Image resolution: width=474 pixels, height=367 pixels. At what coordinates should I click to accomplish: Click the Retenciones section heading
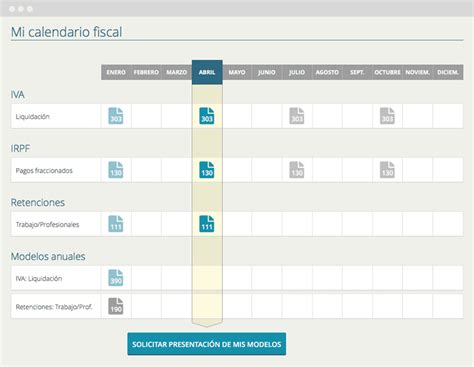click(38, 202)
